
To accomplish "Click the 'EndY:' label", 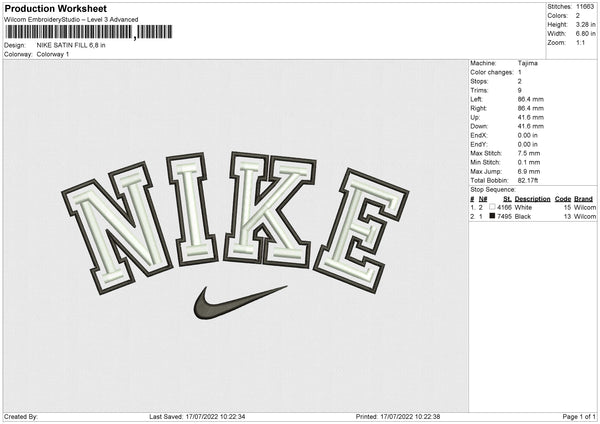I will click(479, 145).
